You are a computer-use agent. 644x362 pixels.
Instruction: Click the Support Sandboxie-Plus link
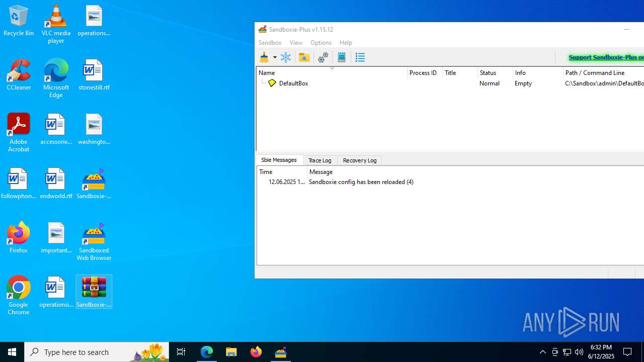[x=606, y=57]
